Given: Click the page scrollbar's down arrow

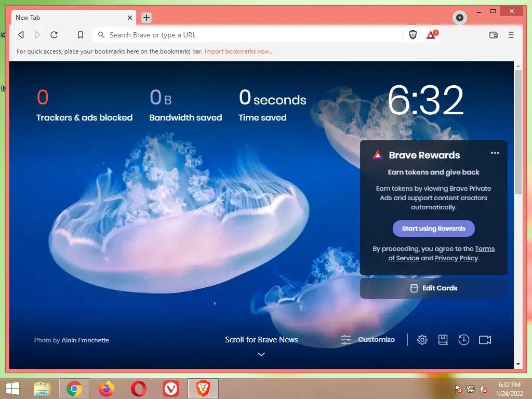Looking at the screenshot, I should 518,364.
